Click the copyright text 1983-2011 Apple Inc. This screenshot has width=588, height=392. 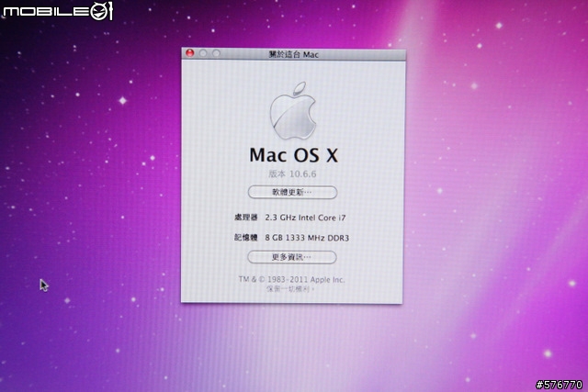(x=291, y=280)
